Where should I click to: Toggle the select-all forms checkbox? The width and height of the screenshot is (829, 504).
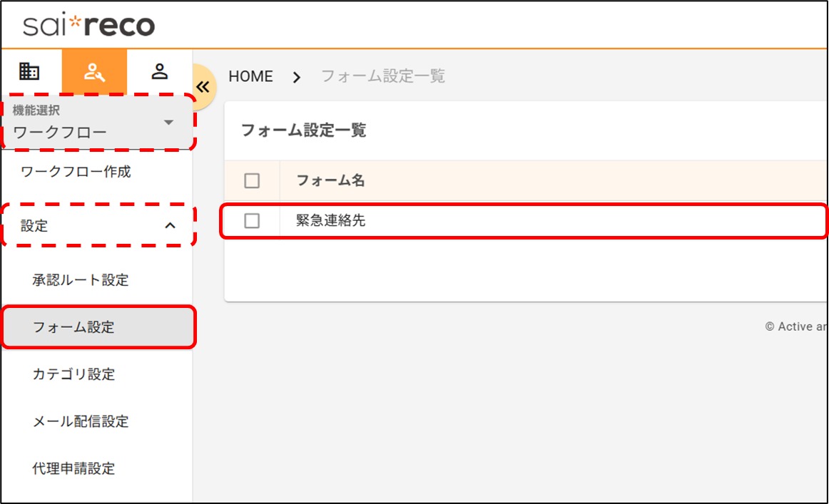pyautogui.click(x=252, y=181)
